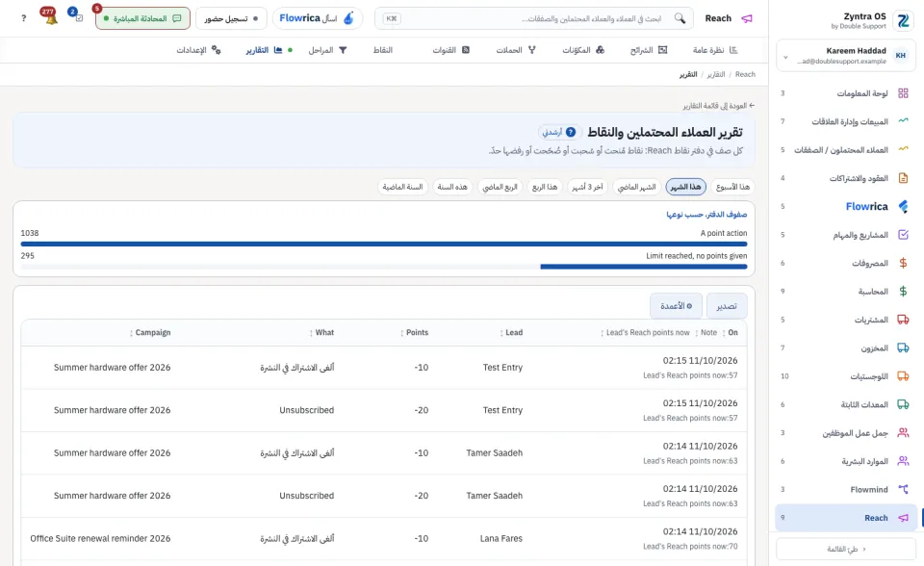Sort by Points column header
The image size is (924, 566).
(414, 332)
